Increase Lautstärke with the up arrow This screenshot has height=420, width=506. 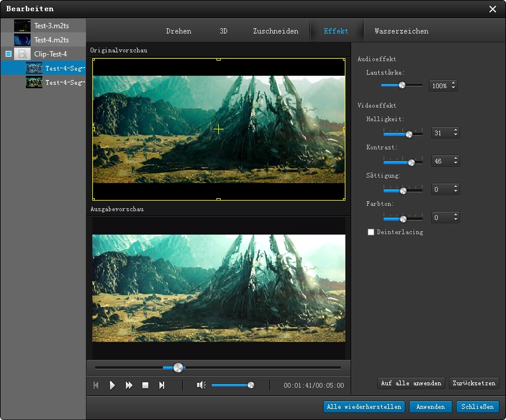(x=454, y=83)
